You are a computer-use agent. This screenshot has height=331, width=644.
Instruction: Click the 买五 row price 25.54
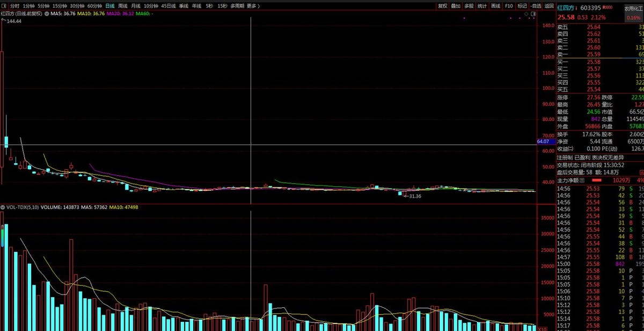(594, 89)
